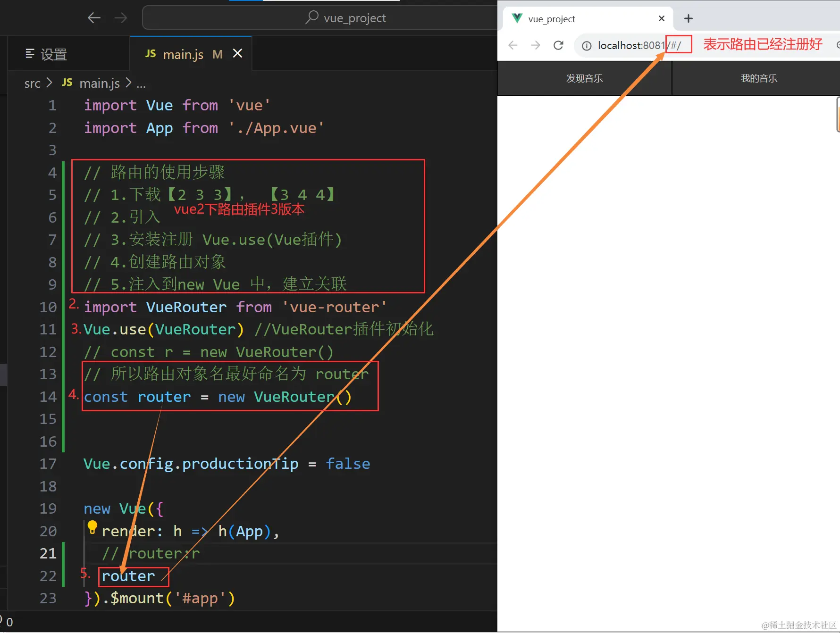
Task: Go back with VS Code navigation arrow
Action: (x=94, y=18)
